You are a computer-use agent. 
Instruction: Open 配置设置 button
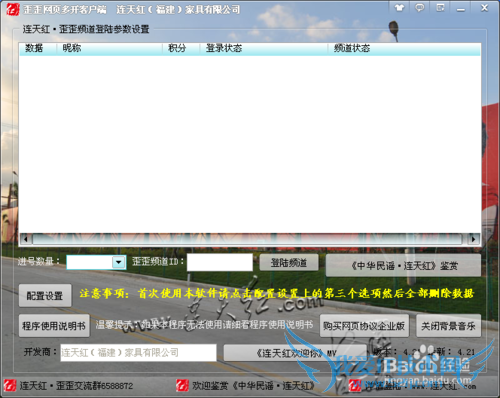pos(45,295)
